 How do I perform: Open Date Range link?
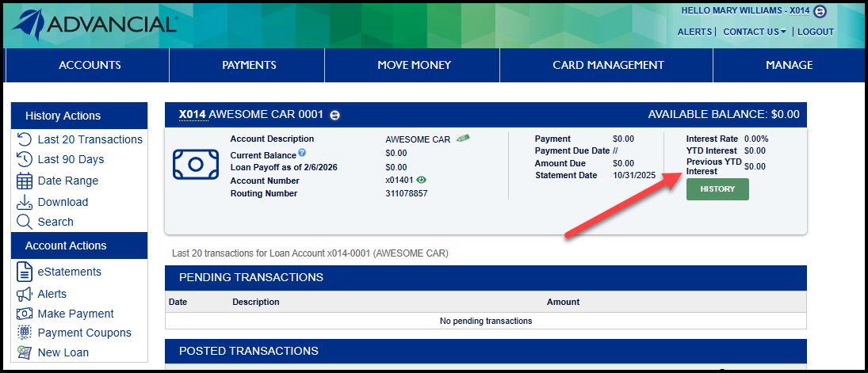pos(68,181)
